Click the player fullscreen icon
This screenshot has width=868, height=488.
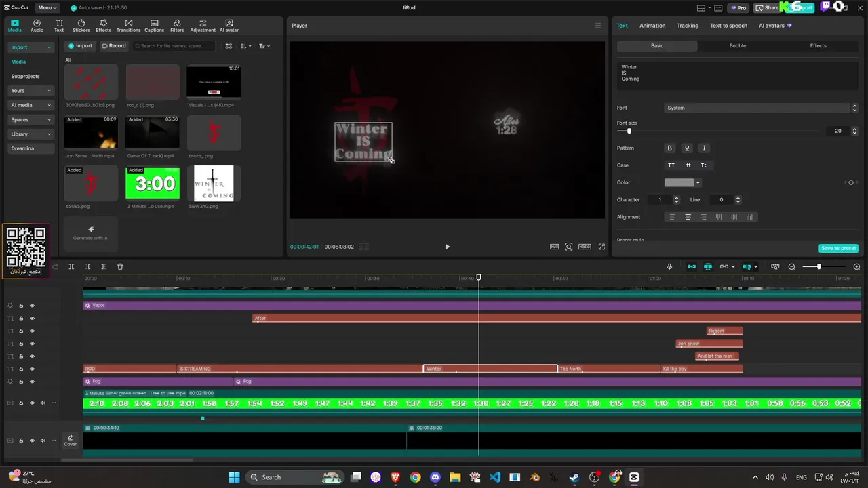(601, 247)
